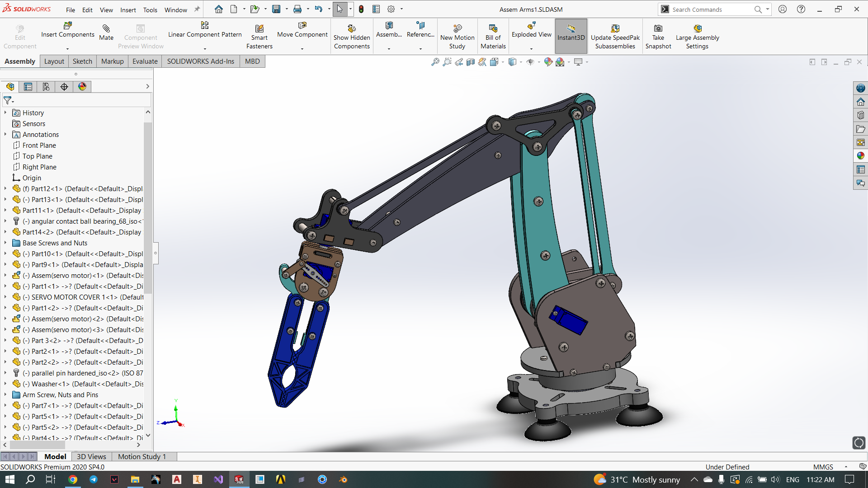Toggle Hide/Show Items eye icon
Screen dimensions: 868x488
pos(530,62)
